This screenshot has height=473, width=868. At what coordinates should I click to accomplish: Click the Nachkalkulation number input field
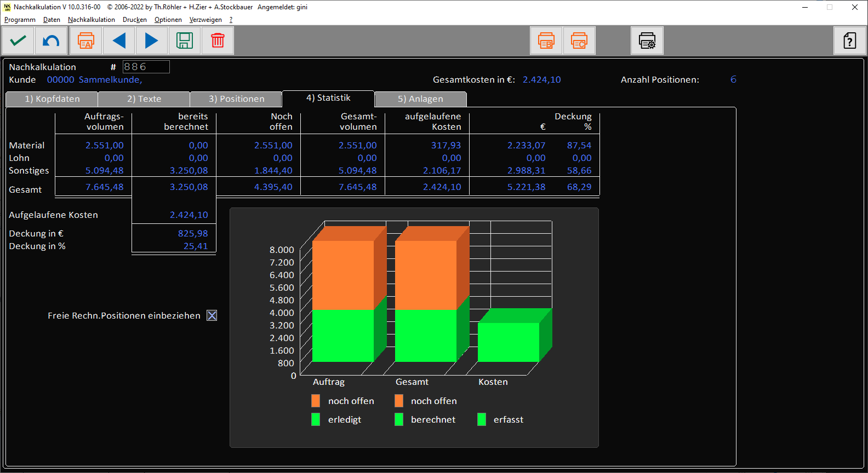click(x=146, y=67)
